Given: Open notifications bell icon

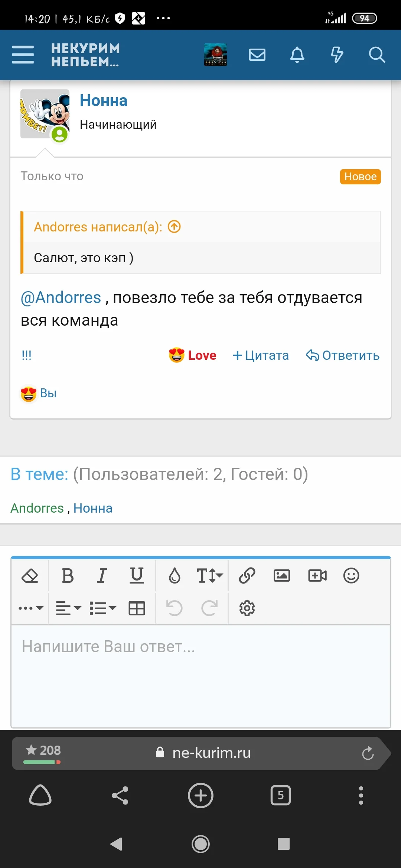Looking at the screenshot, I should pyautogui.click(x=297, y=55).
